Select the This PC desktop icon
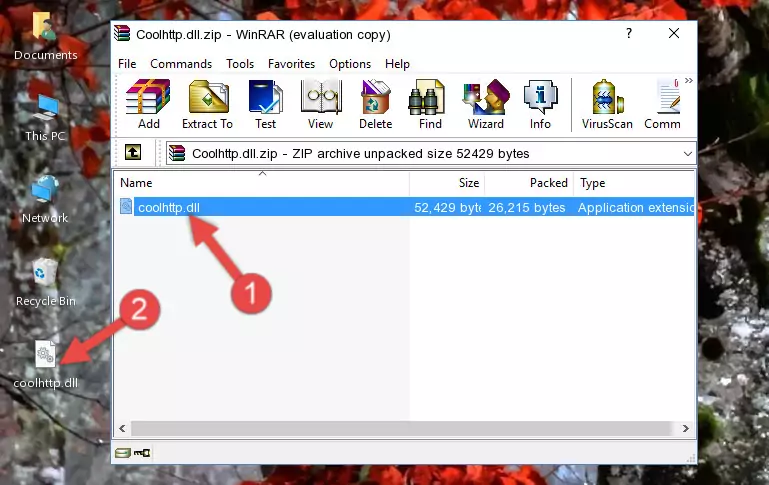Viewport: 769px width, 485px height. 45,118
